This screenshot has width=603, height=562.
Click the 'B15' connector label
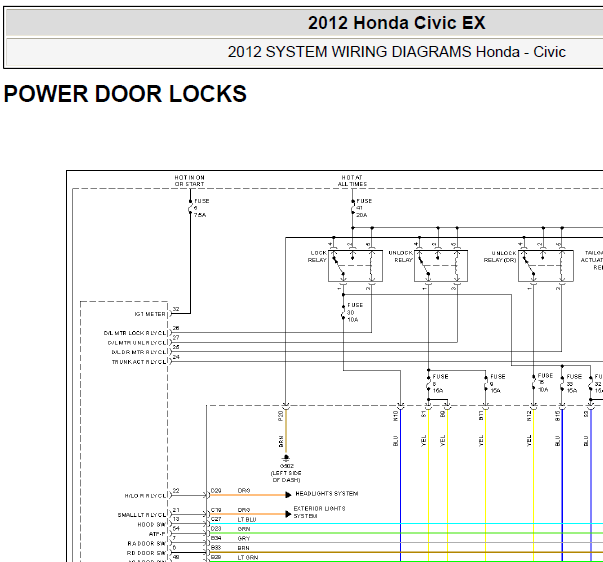pos(557,416)
